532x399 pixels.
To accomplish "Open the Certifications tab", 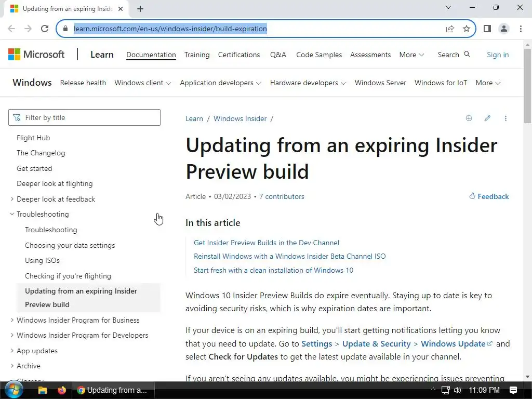I will click(x=239, y=55).
